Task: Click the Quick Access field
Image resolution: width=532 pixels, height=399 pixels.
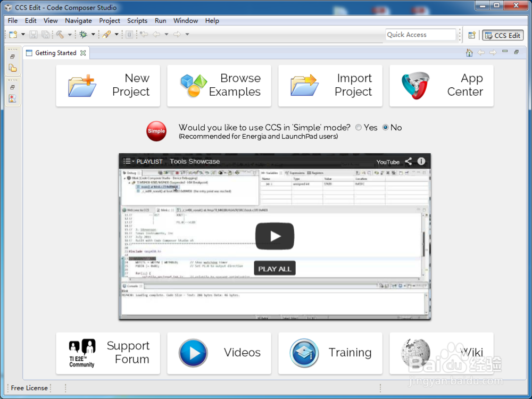Action: tap(420, 35)
